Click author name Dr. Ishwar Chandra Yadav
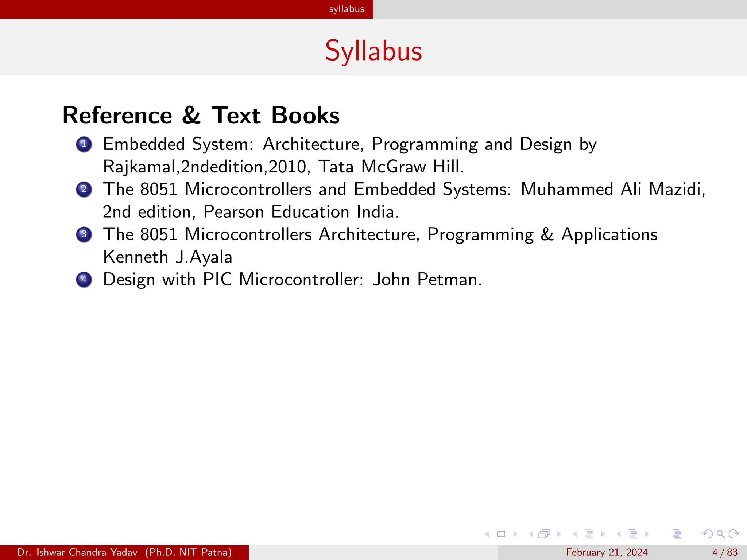Screen dimensions: 747x560 pyautogui.click(x=77, y=552)
